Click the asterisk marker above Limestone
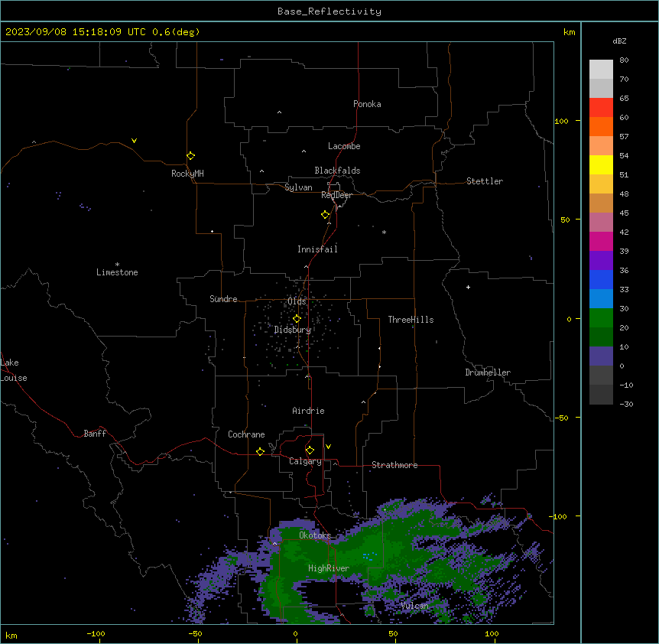Screen dimensions: 659x644 pyautogui.click(x=117, y=265)
